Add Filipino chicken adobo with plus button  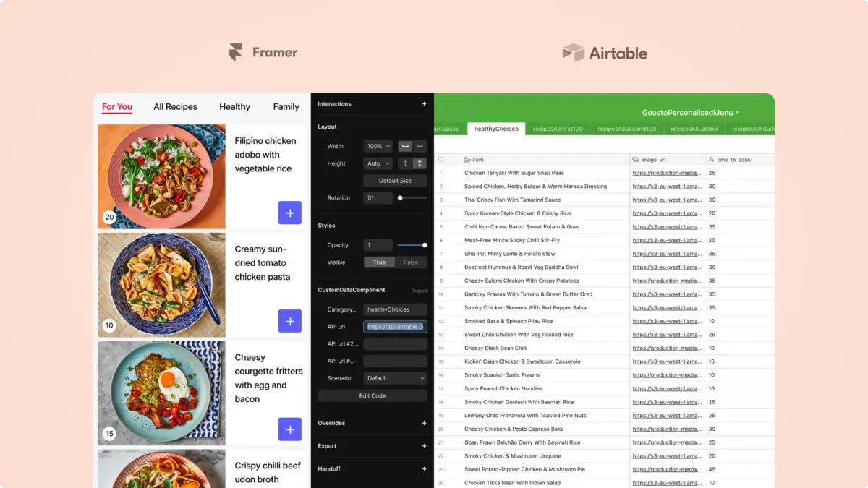click(x=290, y=213)
